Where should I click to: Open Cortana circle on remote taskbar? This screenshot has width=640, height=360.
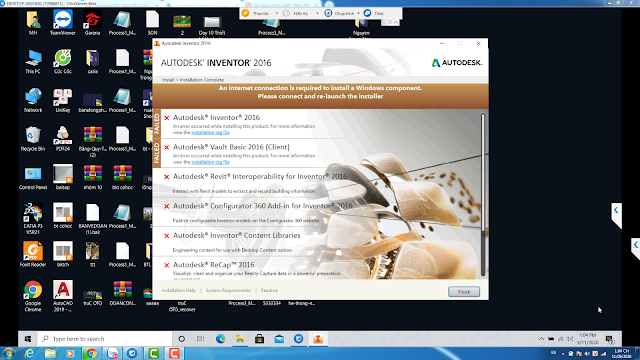click(x=182, y=339)
